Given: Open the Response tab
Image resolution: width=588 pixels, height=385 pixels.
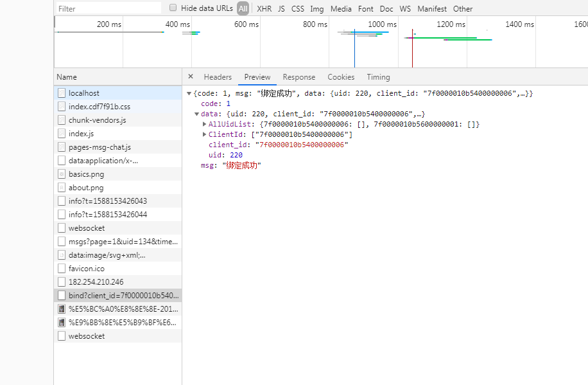Looking at the screenshot, I should click(299, 77).
